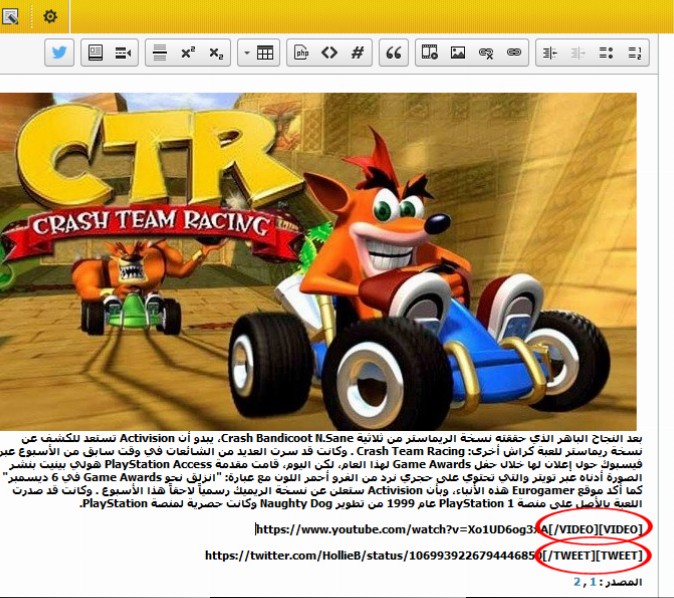
Task: Insert a PHP code block
Action: 301,53
